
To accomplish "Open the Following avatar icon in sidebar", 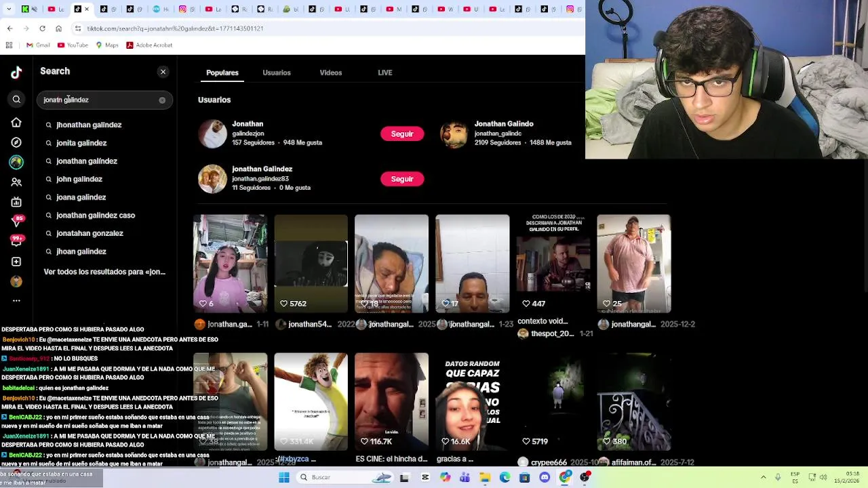I will pyautogui.click(x=16, y=162).
